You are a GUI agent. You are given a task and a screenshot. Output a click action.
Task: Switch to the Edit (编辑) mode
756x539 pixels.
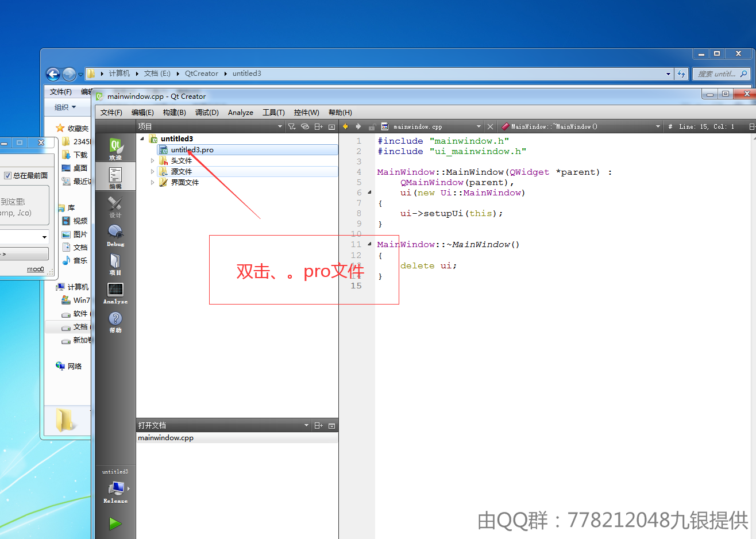[x=115, y=177]
